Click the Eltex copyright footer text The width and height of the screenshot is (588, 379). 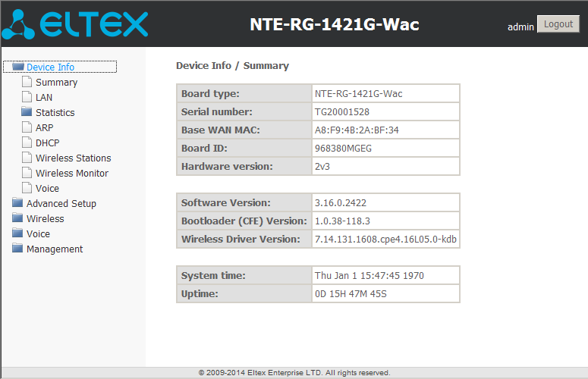tap(294, 373)
